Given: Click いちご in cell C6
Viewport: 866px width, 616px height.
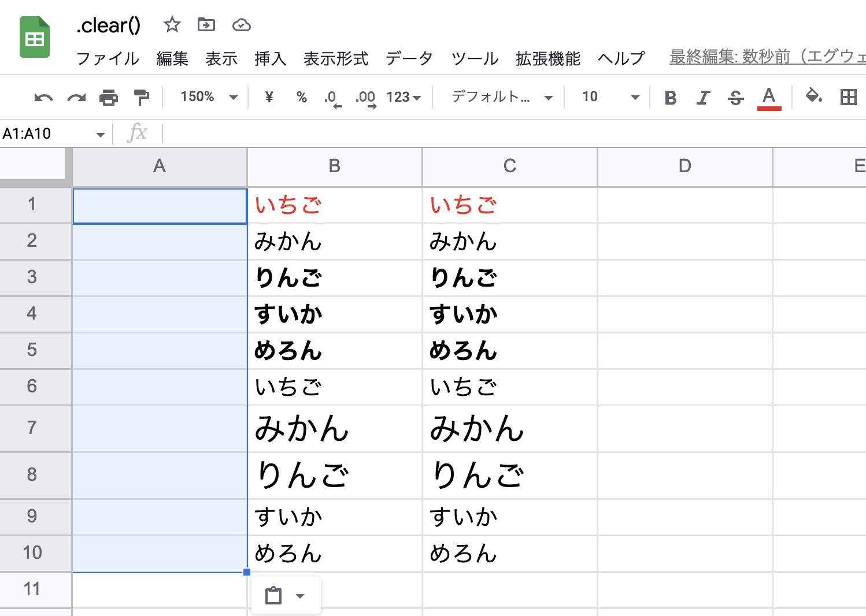Looking at the screenshot, I should pos(463,387).
